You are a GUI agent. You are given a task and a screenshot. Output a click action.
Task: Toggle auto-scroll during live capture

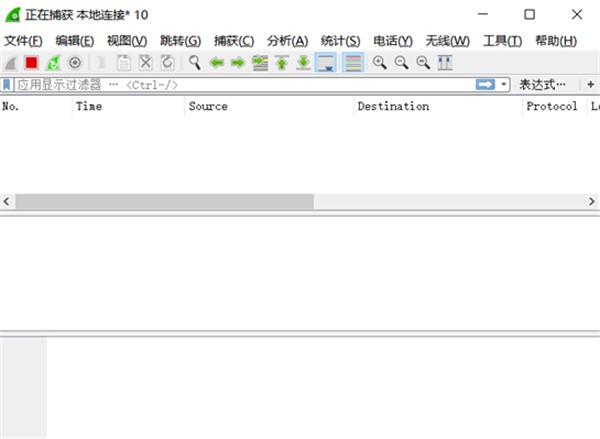tap(325, 62)
